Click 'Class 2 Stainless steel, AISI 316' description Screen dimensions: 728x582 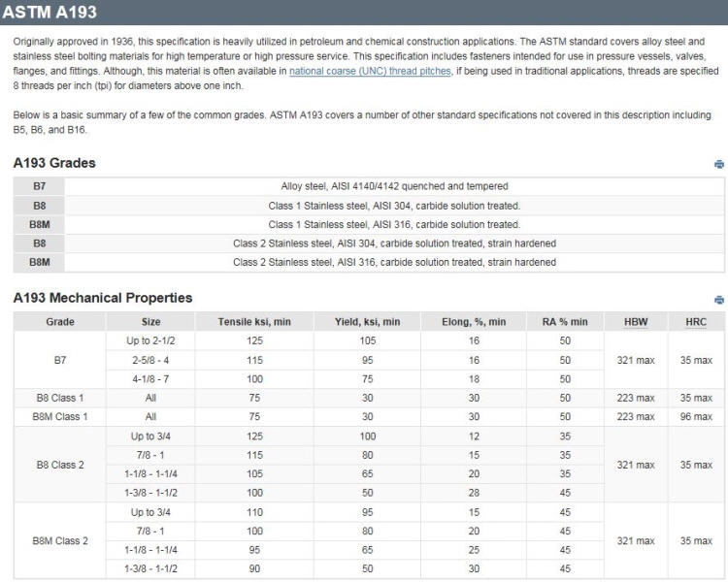click(x=394, y=262)
